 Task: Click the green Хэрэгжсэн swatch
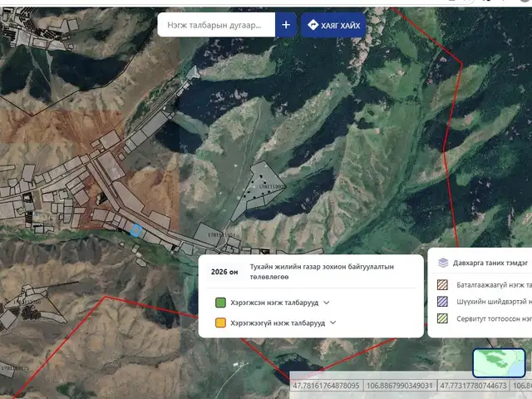click(x=220, y=303)
